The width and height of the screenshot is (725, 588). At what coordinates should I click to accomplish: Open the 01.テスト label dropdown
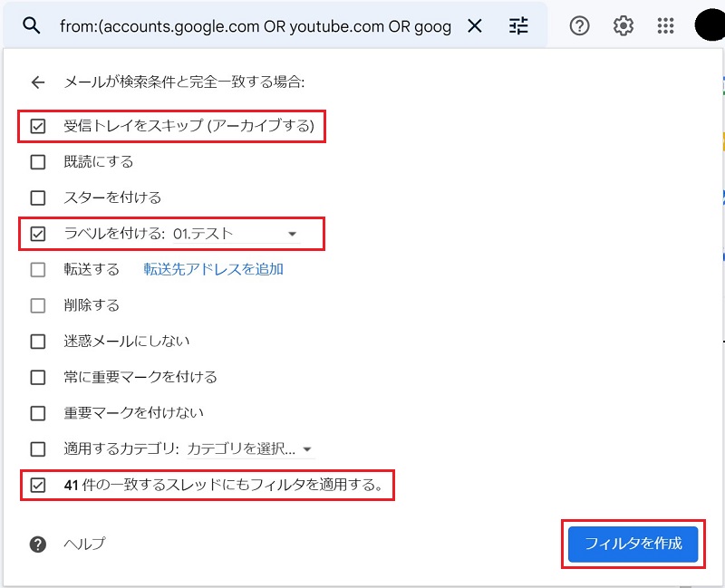(x=237, y=234)
